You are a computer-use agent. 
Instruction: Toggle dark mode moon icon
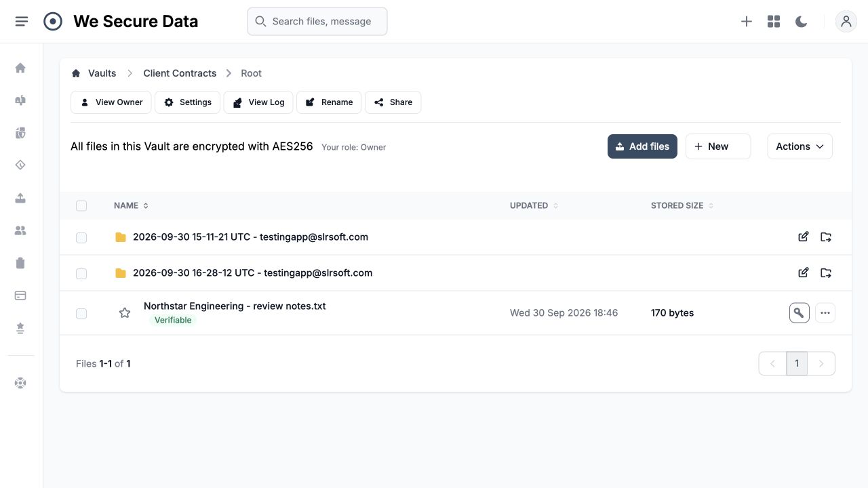[801, 22]
